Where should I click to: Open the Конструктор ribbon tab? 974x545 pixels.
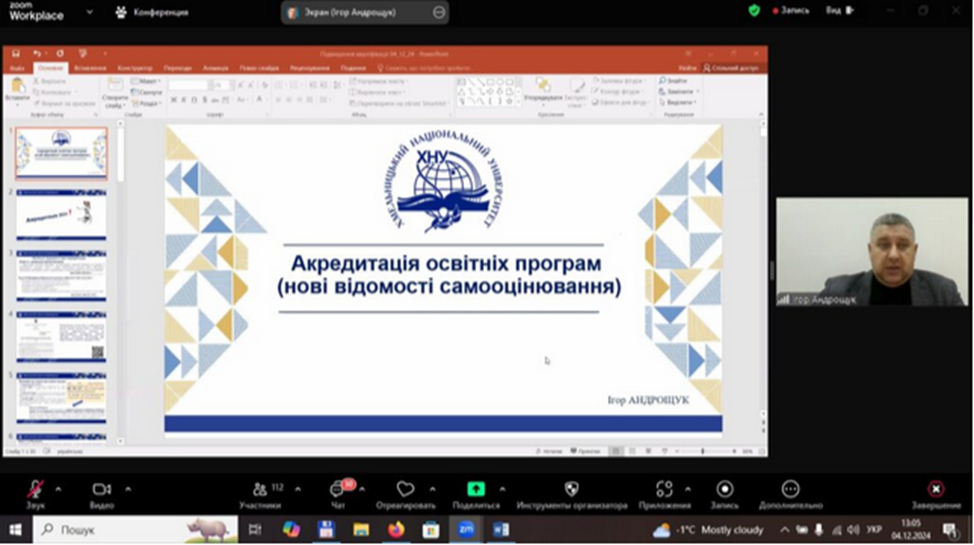click(135, 68)
